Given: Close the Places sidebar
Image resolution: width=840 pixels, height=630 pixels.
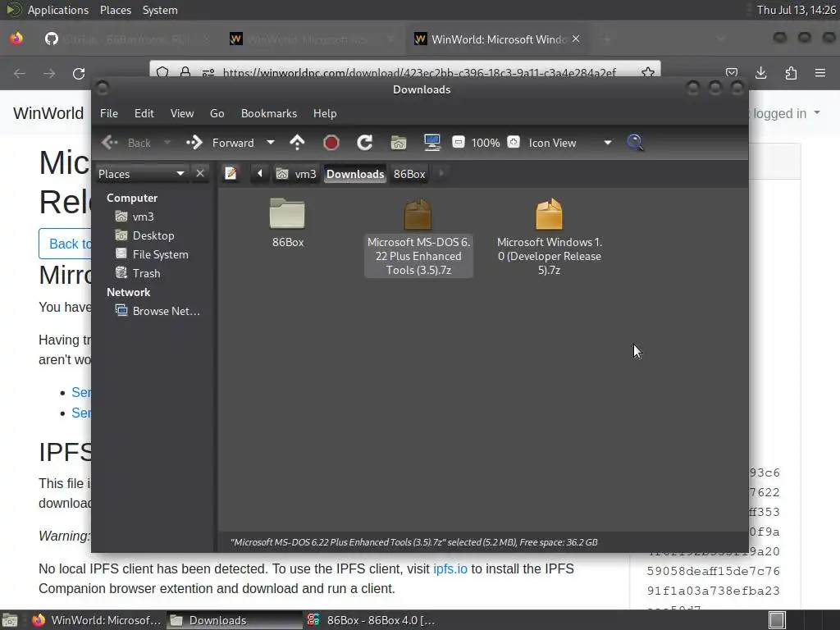Looking at the screenshot, I should coord(200,174).
